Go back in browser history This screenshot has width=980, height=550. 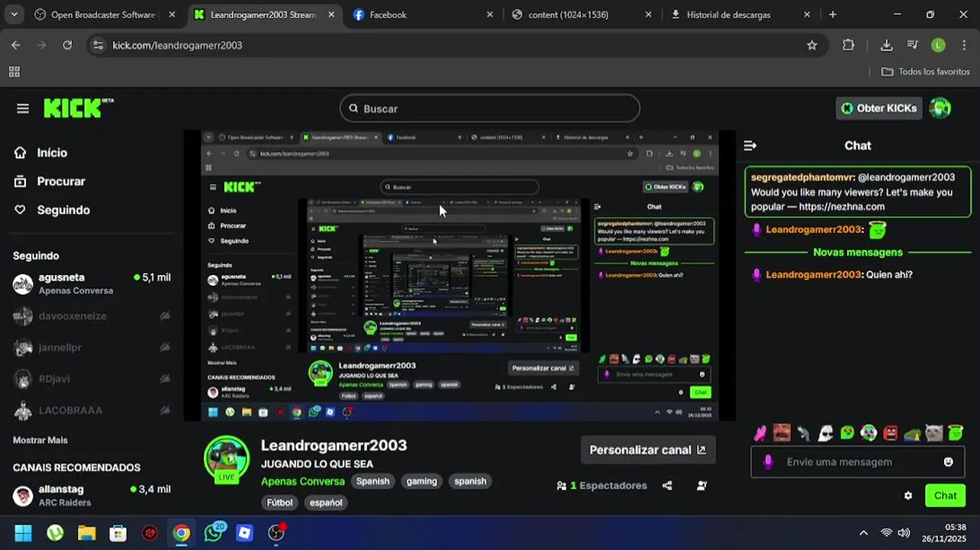pos(16,45)
